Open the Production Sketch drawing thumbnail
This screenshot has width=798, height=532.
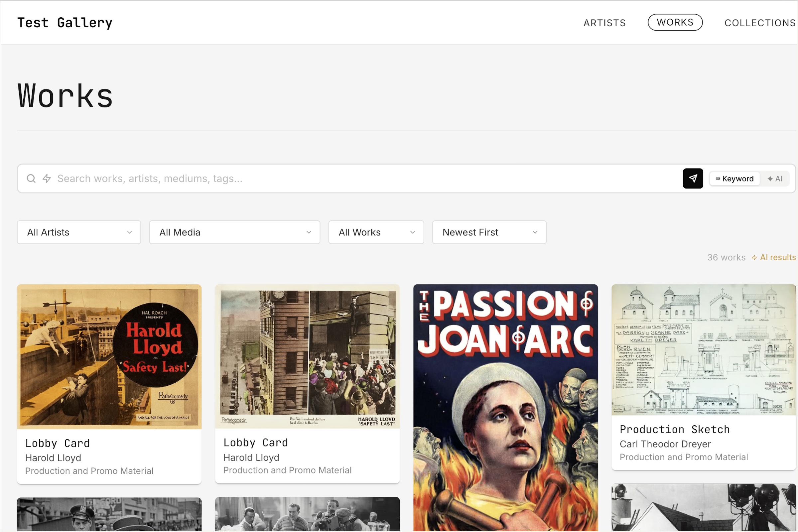pos(704,350)
